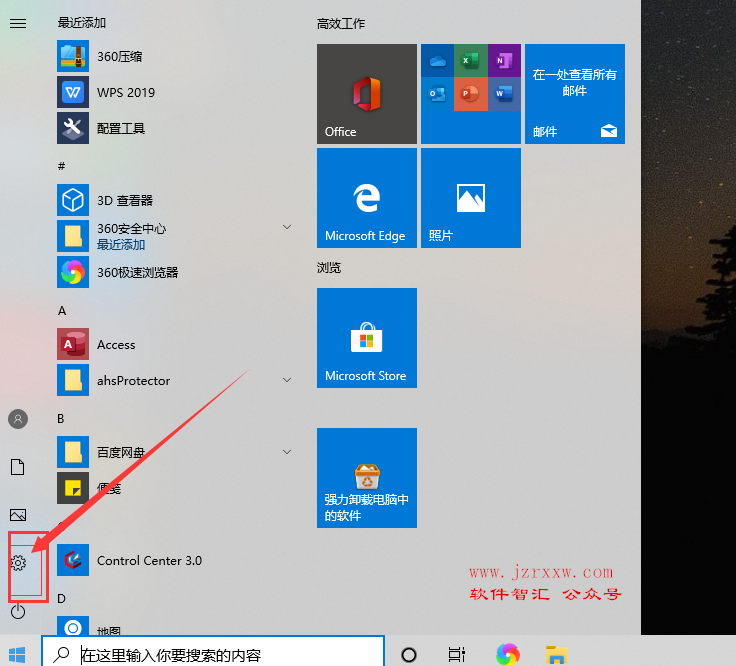Open Cortana circle on taskbar
This screenshot has width=736, height=666.
pos(409,654)
